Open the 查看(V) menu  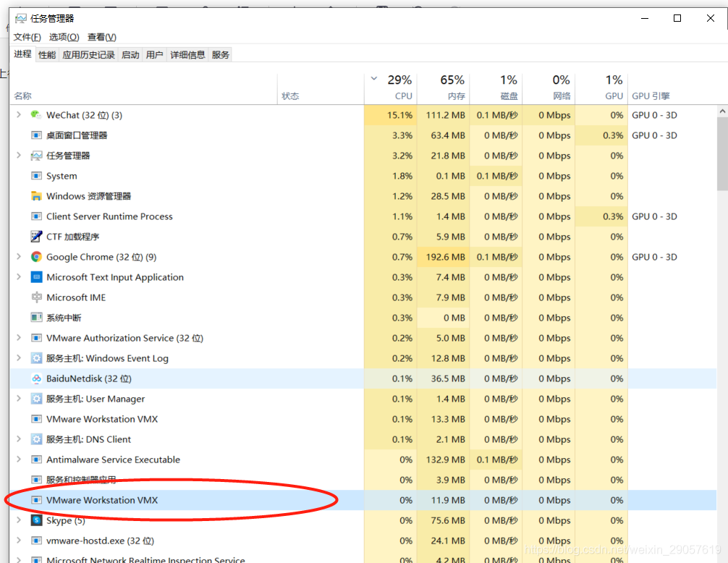(102, 37)
